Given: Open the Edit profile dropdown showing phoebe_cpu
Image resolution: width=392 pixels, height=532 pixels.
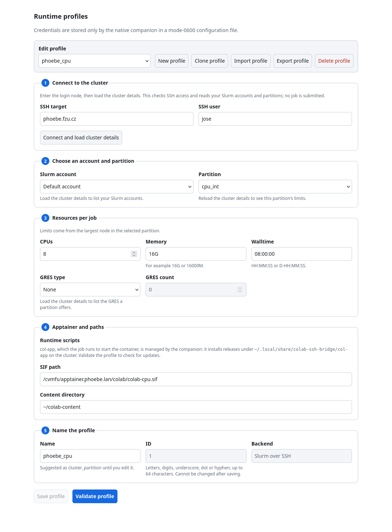Looking at the screenshot, I should pyautogui.click(x=94, y=61).
